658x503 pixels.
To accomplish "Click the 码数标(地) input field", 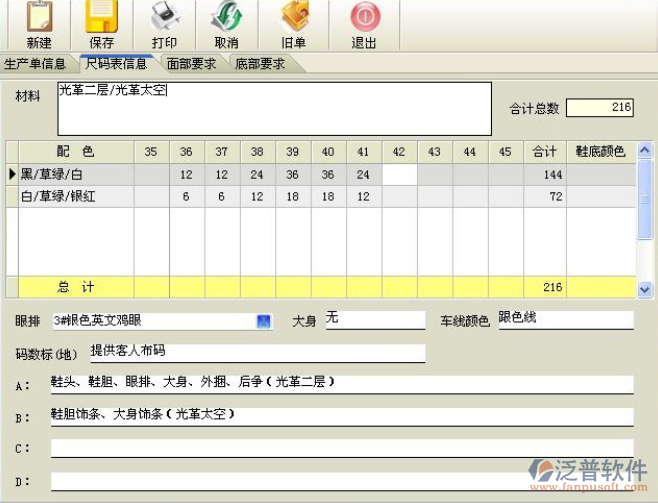I will click(x=256, y=353).
